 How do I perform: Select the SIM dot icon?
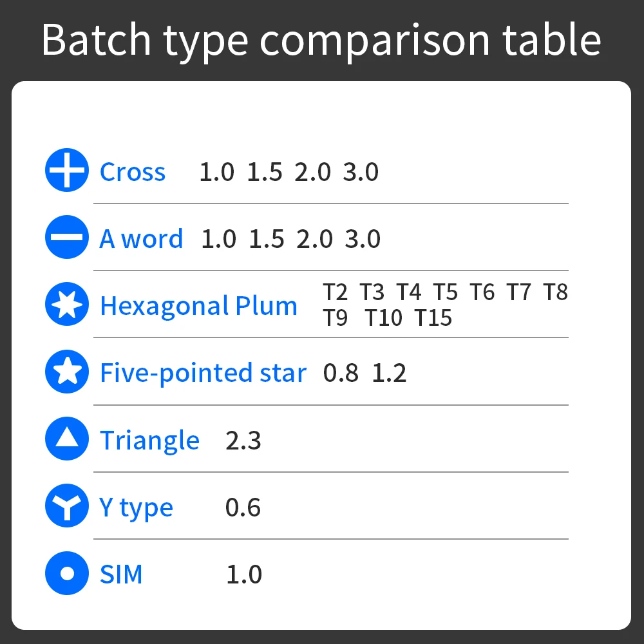click(x=67, y=573)
